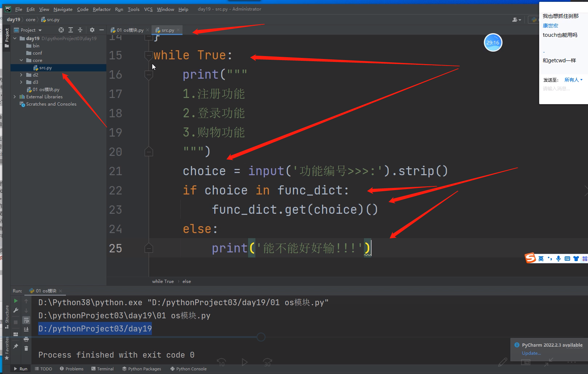Toggle Favorites tool window side tab
Image resolution: width=588 pixels, height=374 pixels.
7,348
